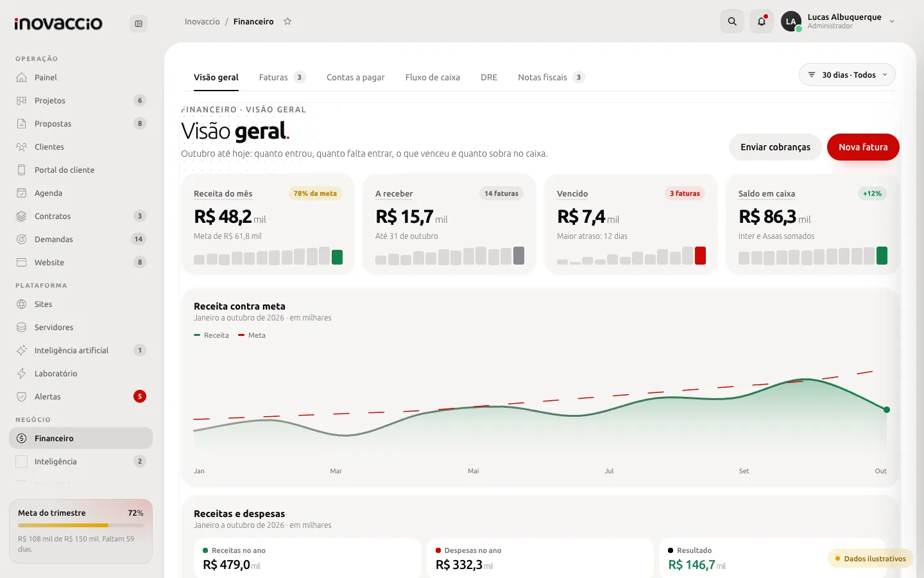Open Financeiro in the sidebar
Viewport: 924px width, 578px height.
point(81,438)
